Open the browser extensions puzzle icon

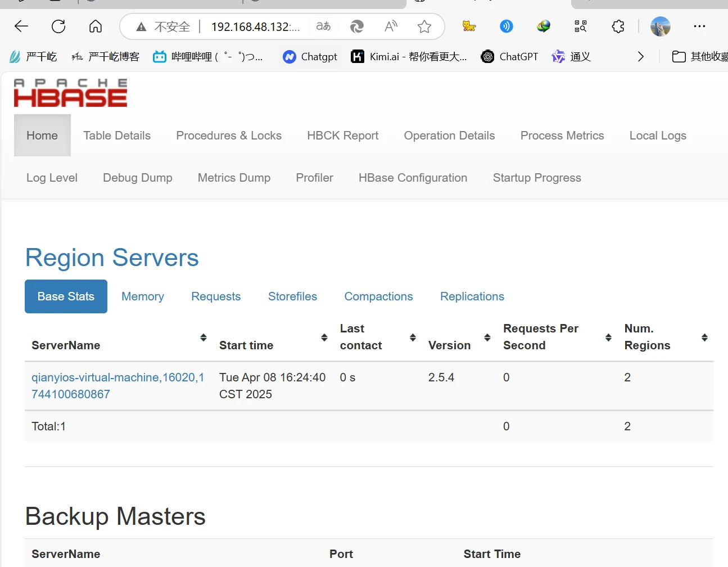pos(618,26)
